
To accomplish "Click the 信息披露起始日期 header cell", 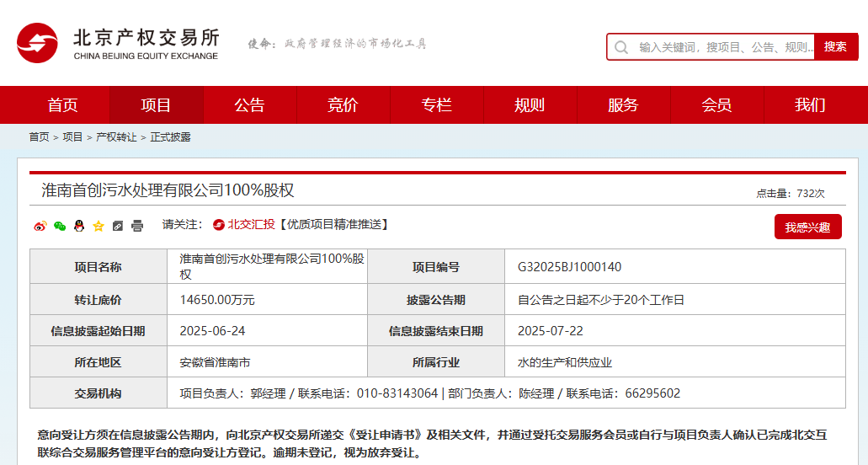I will [x=99, y=331].
